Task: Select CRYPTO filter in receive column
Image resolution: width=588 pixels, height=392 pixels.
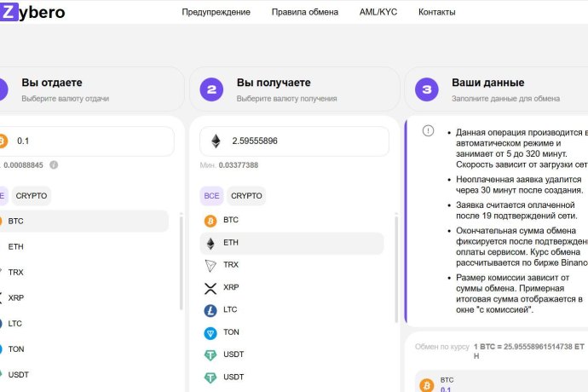Action: [246, 196]
